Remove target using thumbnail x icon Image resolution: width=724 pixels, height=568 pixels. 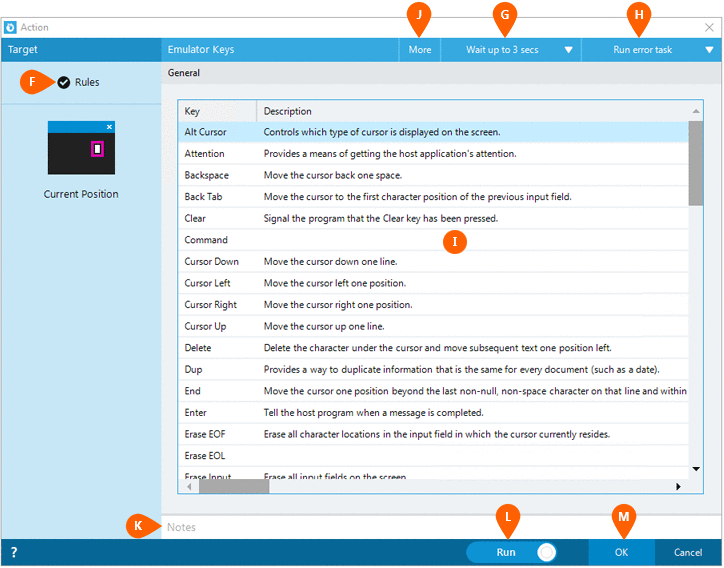[x=109, y=127]
